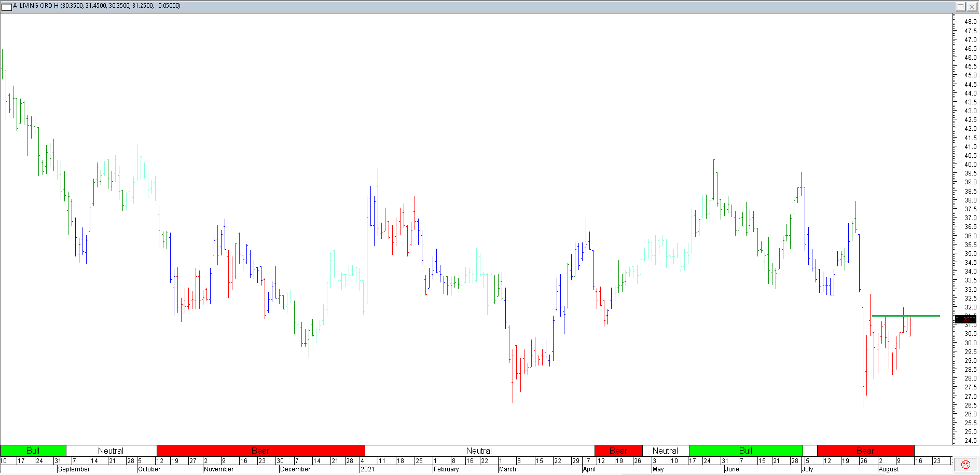This screenshot has width=980, height=475.
Task: Click the Bull ribbon segment over June
Action: coord(746,451)
